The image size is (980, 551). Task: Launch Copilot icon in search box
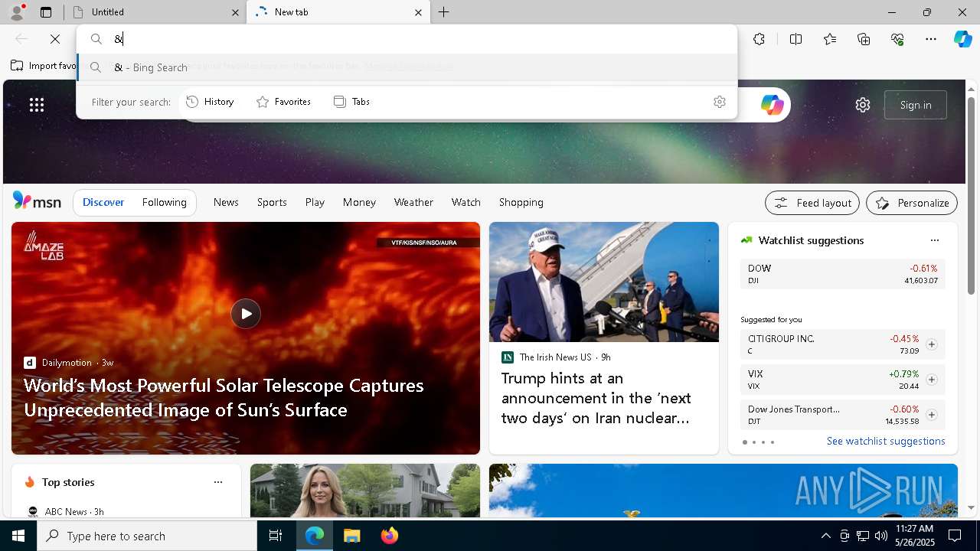[772, 105]
